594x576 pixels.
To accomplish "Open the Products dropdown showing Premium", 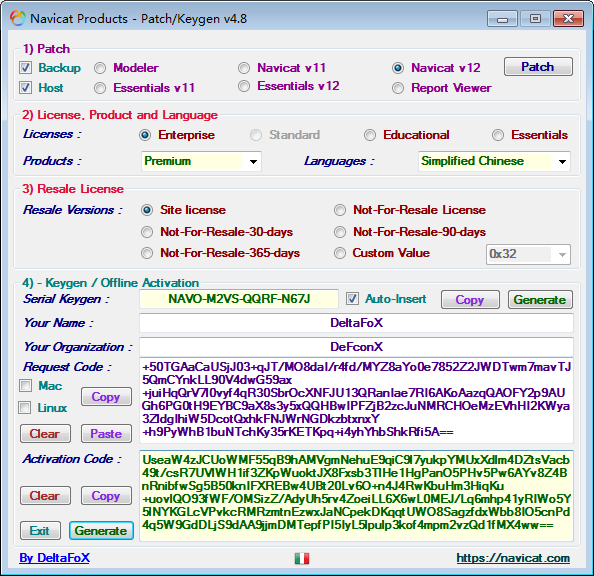I will [201, 161].
